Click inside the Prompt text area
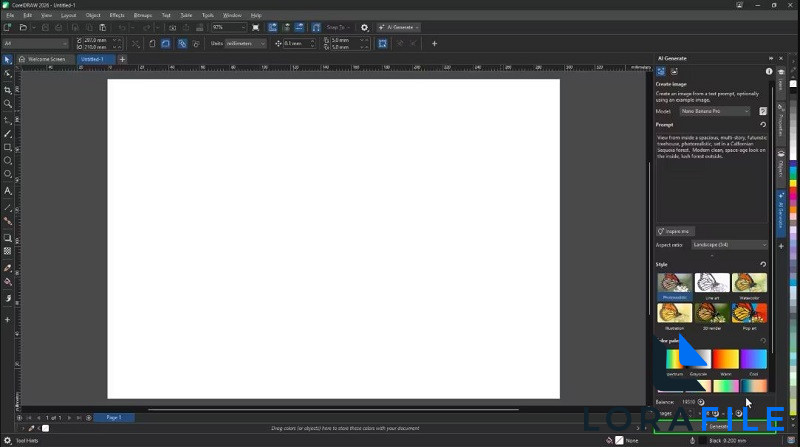This screenshot has width=800, height=447. [711, 177]
